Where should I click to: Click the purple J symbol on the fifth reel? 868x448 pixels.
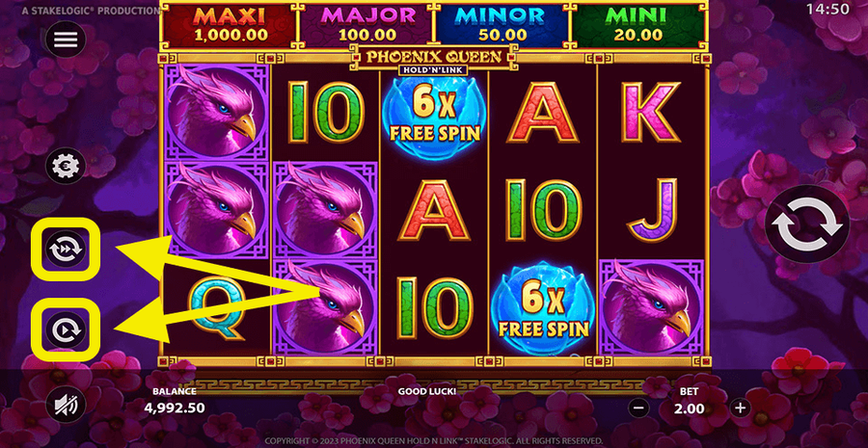[653, 210]
